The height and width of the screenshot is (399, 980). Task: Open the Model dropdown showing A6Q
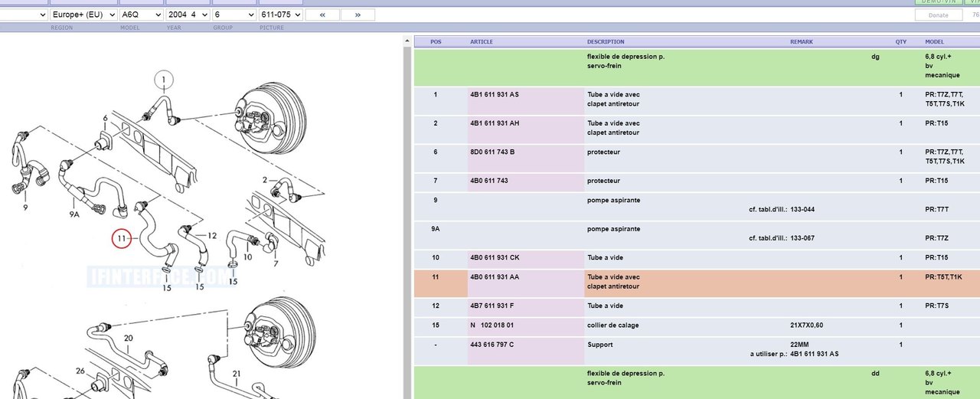tap(142, 15)
